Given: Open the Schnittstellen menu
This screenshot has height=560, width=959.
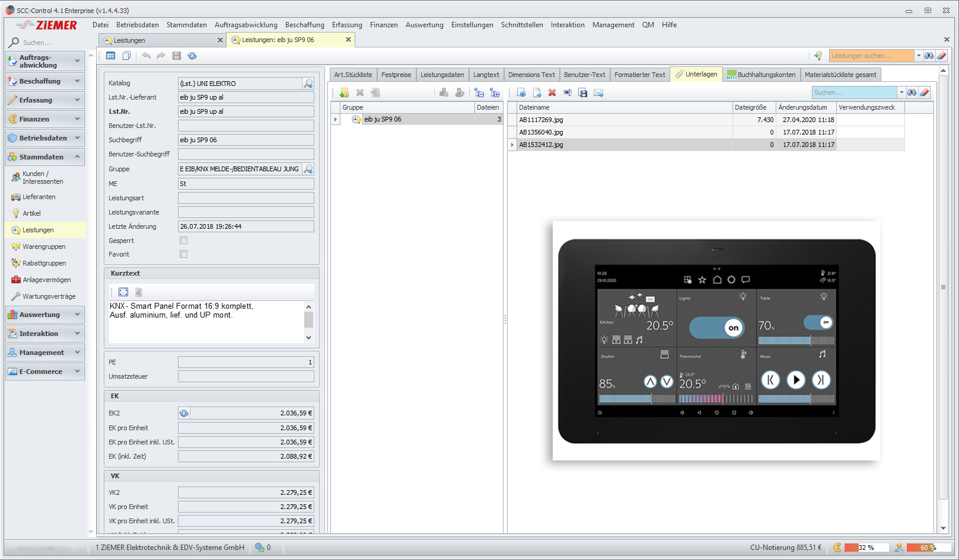Looking at the screenshot, I should pyautogui.click(x=521, y=25).
